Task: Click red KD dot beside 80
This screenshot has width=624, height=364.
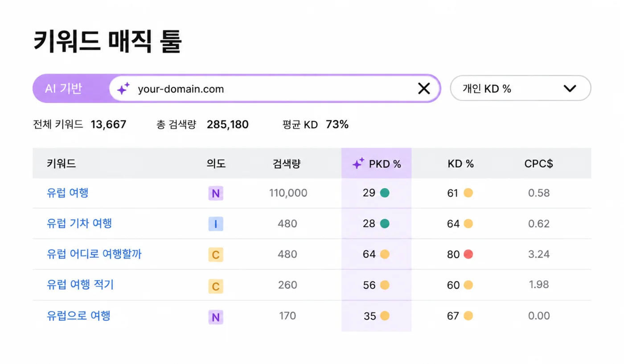Action: click(468, 254)
